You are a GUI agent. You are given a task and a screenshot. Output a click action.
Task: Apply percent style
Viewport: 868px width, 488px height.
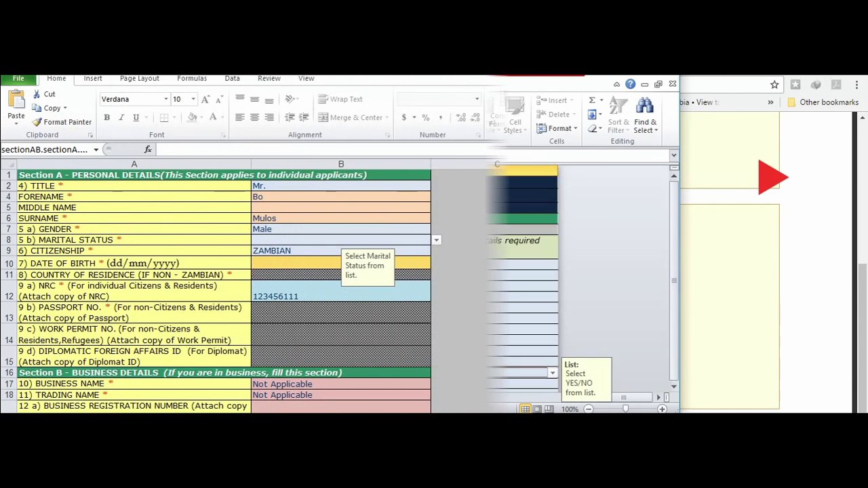point(425,118)
